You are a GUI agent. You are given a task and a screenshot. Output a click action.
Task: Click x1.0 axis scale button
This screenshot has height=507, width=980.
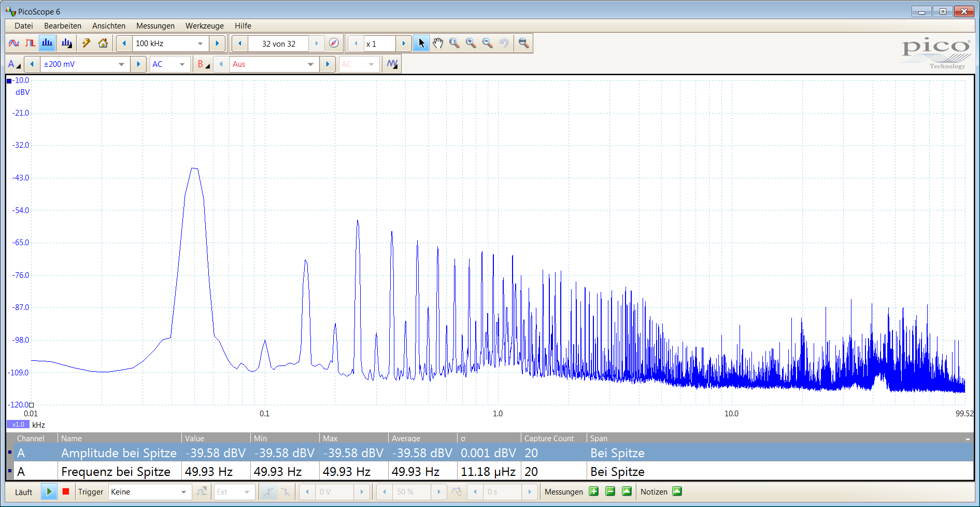point(18,425)
